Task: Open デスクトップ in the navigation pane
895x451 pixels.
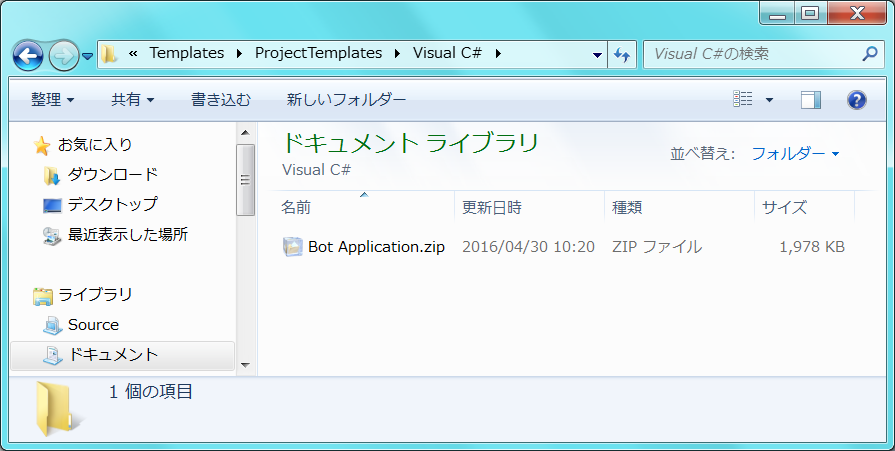Action: click(x=112, y=204)
